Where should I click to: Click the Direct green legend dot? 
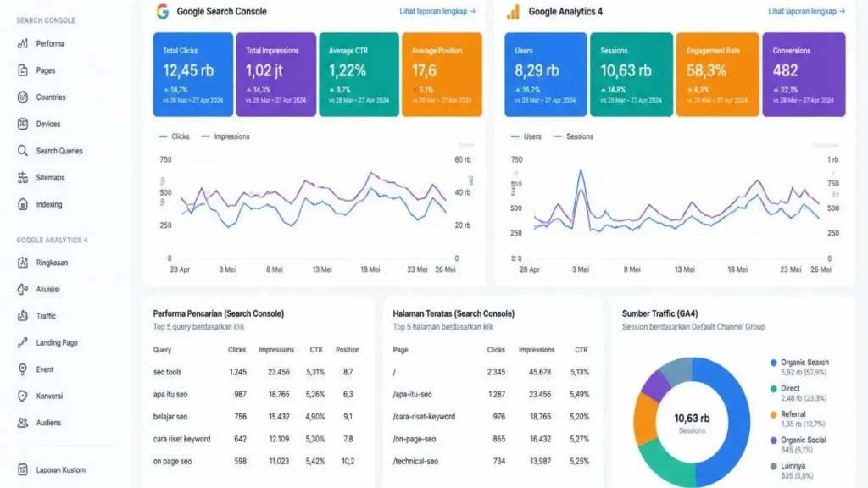tap(773, 389)
